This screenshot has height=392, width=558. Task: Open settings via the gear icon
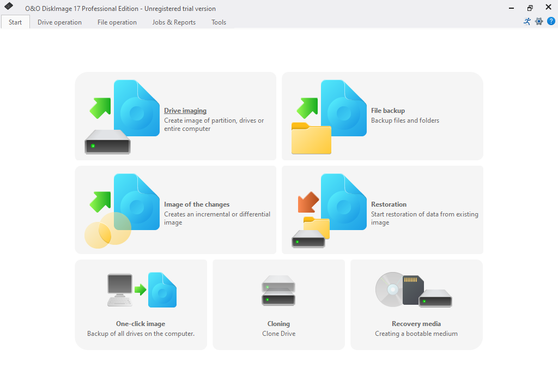[539, 21]
